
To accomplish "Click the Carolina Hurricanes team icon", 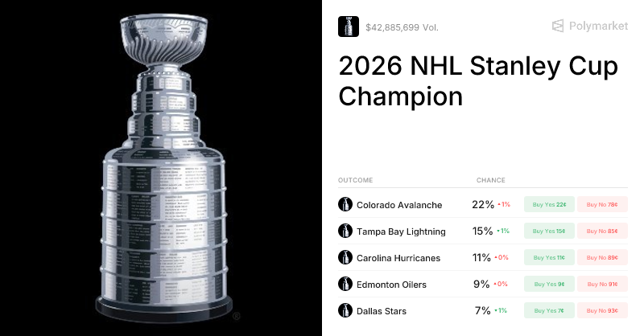I will coord(345,258).
